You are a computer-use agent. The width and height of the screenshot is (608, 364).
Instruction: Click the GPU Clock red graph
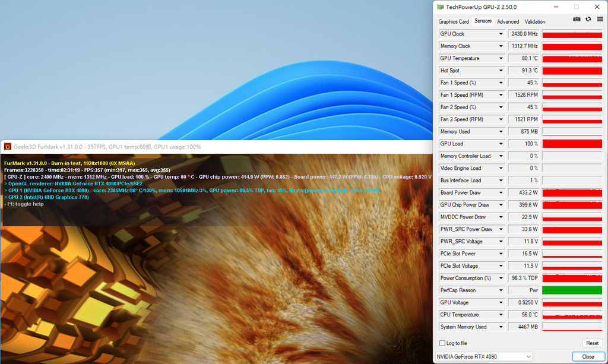572,34
